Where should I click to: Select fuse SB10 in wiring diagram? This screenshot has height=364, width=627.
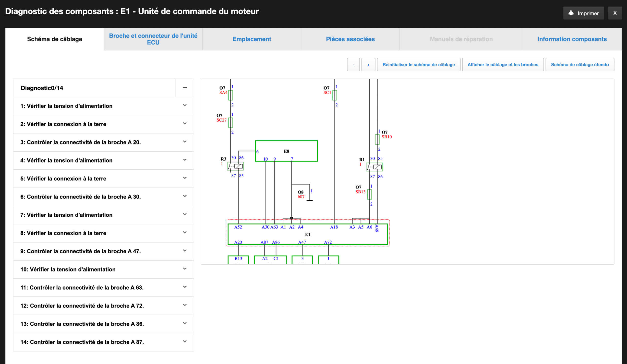pyautogui.click(x=377, y=140)
